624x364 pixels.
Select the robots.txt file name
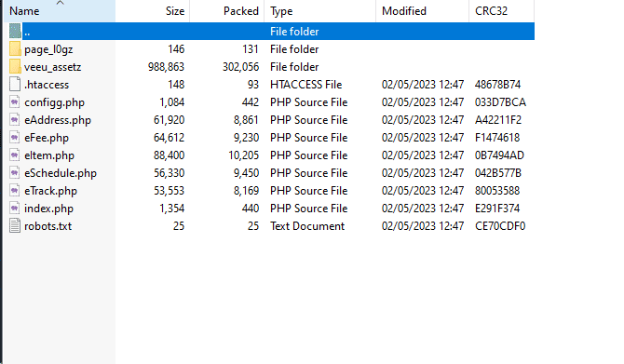48,226
